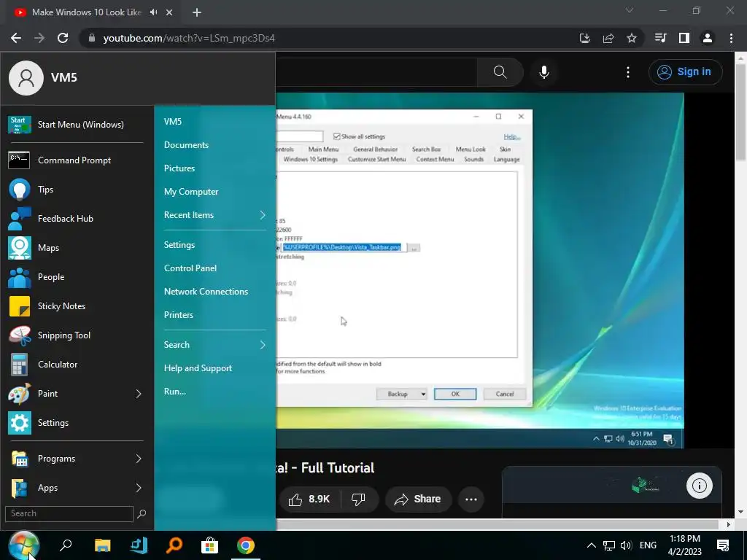Viewport: 747px width, 560px height.
Task: Start YouTube voice search microphone
Action: [x=543, y=72]
